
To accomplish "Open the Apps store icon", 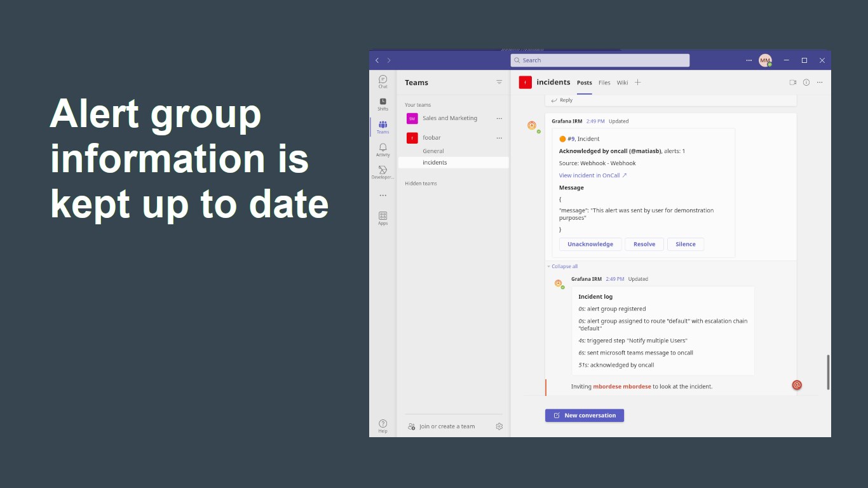I will [x=383, y=219].
